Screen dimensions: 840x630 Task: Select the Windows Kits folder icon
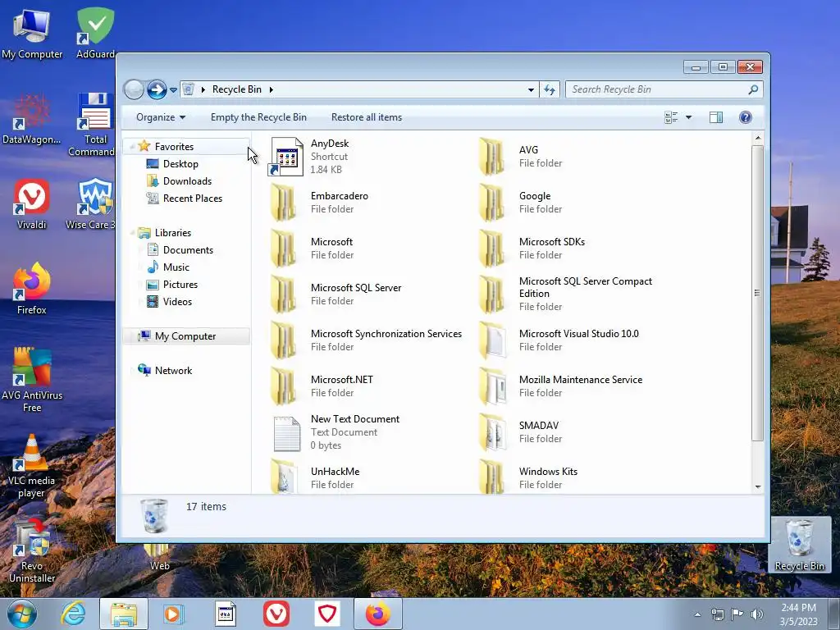click(492, 477)
